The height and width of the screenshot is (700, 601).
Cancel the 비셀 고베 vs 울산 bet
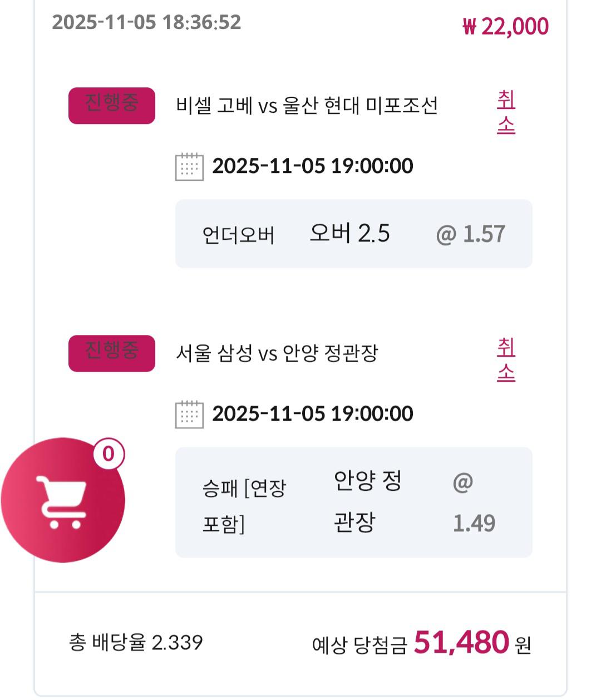506,112
